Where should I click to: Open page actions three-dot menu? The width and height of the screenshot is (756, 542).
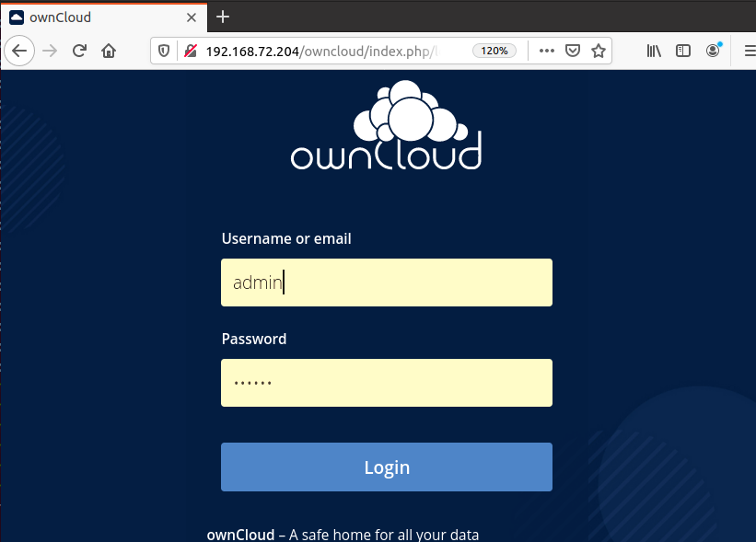coord(547,51)
